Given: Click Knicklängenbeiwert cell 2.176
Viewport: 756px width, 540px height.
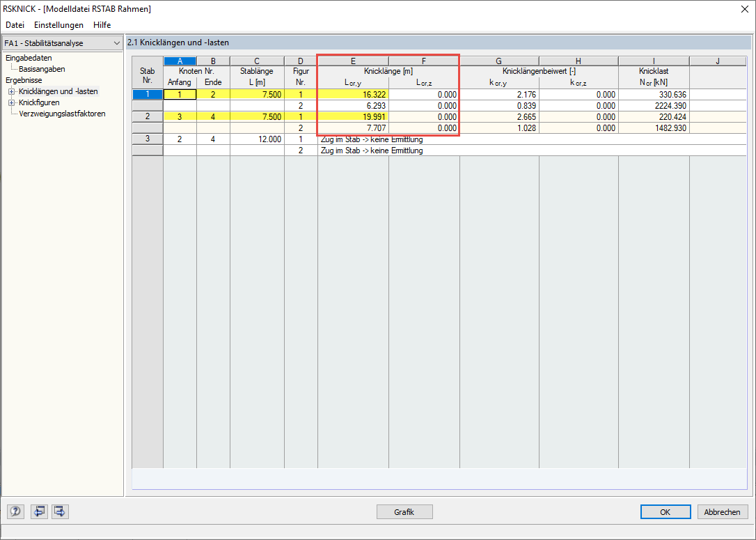Looking at the screenshot, I should (499, 95).
